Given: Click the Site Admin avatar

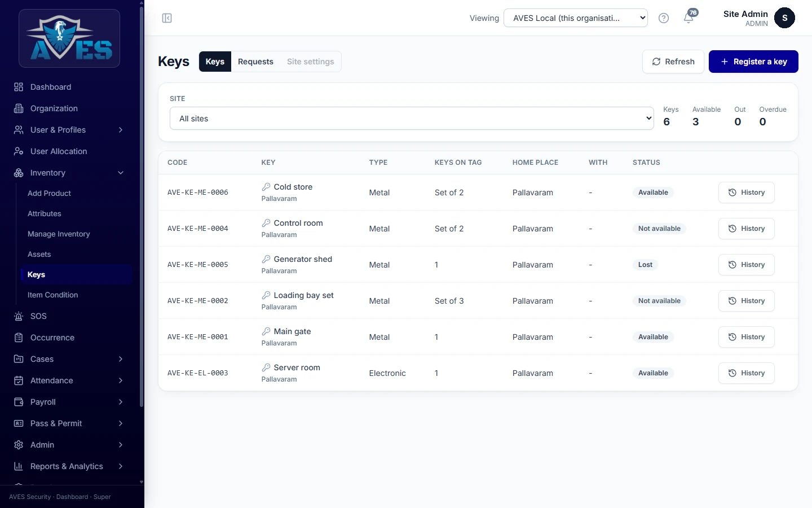Looking at the screenshot, I should click(x=784, y=18).
